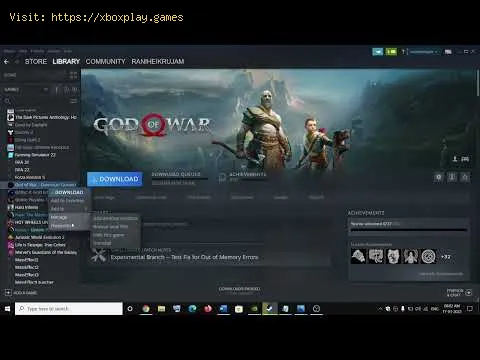The width and height of the screenshot is (480, 360).
Task: Click the icon right of the game info icon
Action: click(464, 177)
